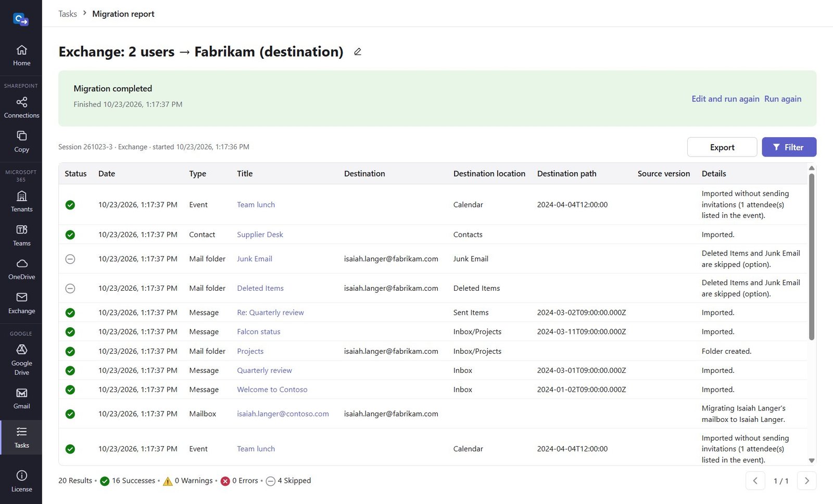Click the 1 / 1 page indicator
The image size is (833, 504).
781,481
